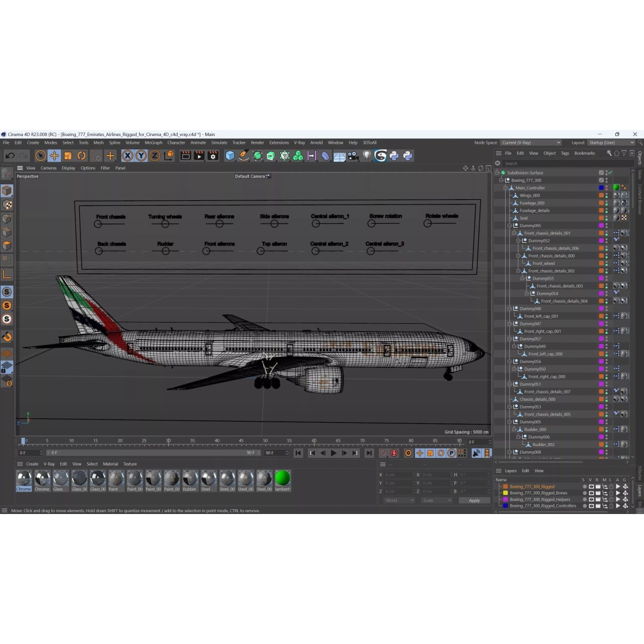Click the Objects manager search field
644x644 pixels.
click(x=567, y=163)
